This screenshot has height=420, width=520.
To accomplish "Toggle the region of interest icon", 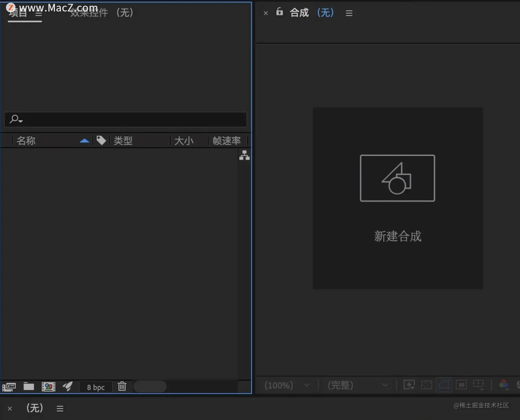I will [x=461, y=385].
